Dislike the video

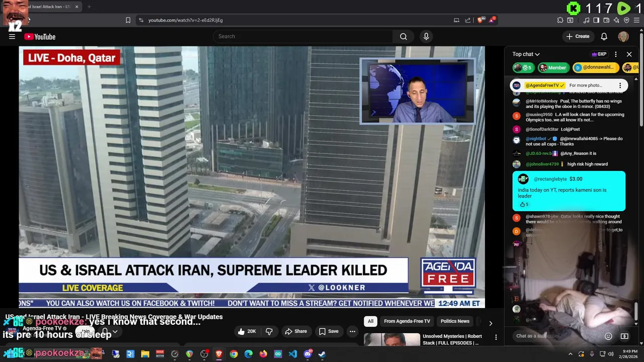(269, 331)
